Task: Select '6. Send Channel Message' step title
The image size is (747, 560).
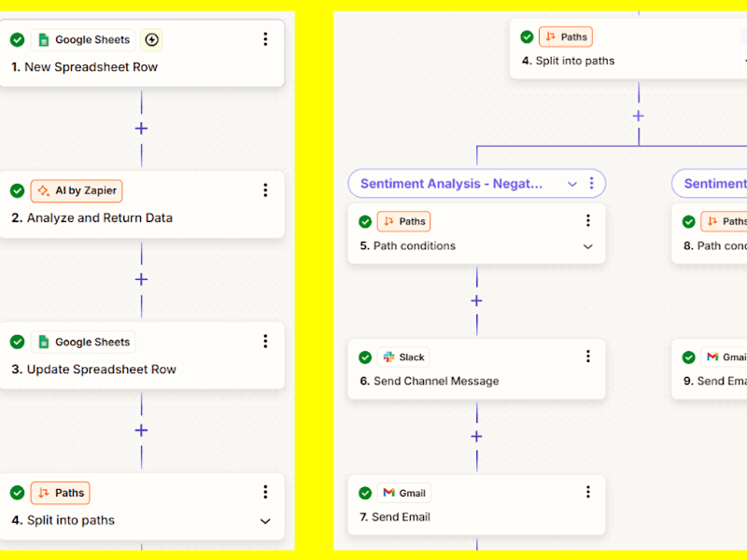Action: [430, 382]
